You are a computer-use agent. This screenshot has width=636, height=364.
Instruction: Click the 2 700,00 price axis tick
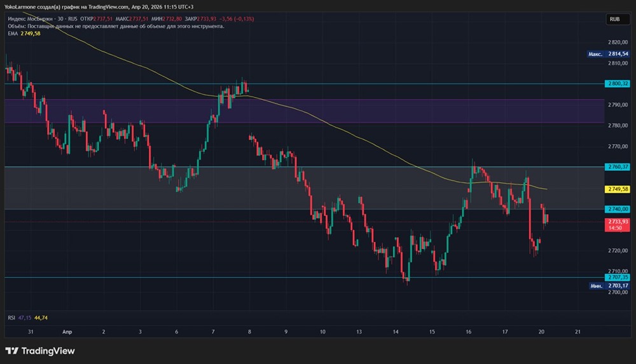pos(618,292)
